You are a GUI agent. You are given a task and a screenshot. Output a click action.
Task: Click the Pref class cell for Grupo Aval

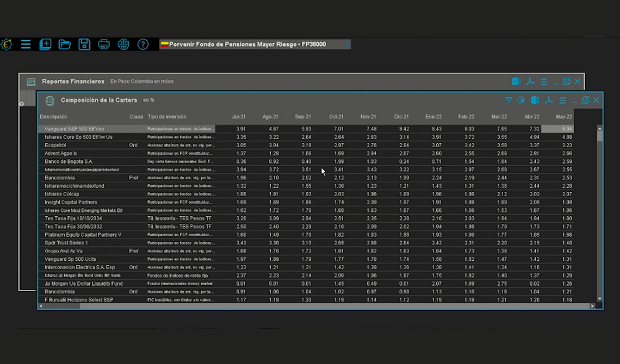(x=134, y=251)
